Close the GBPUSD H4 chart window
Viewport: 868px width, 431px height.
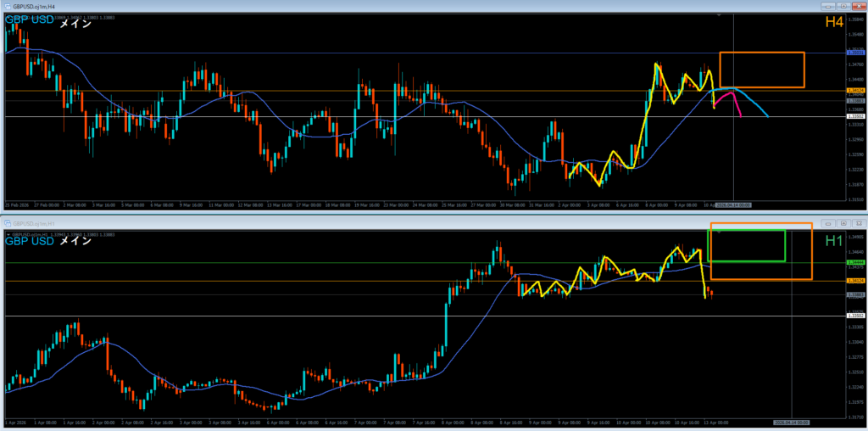pos(859,6)
